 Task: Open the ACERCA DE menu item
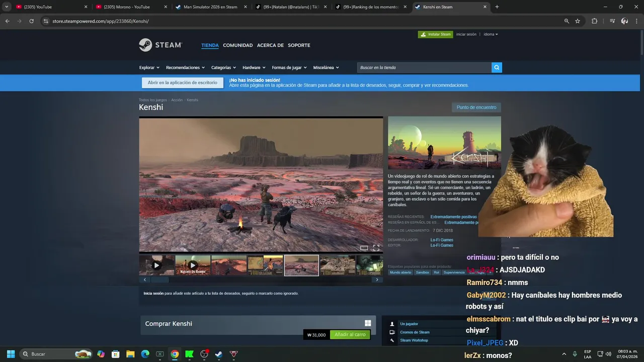[x=270, y=45]
